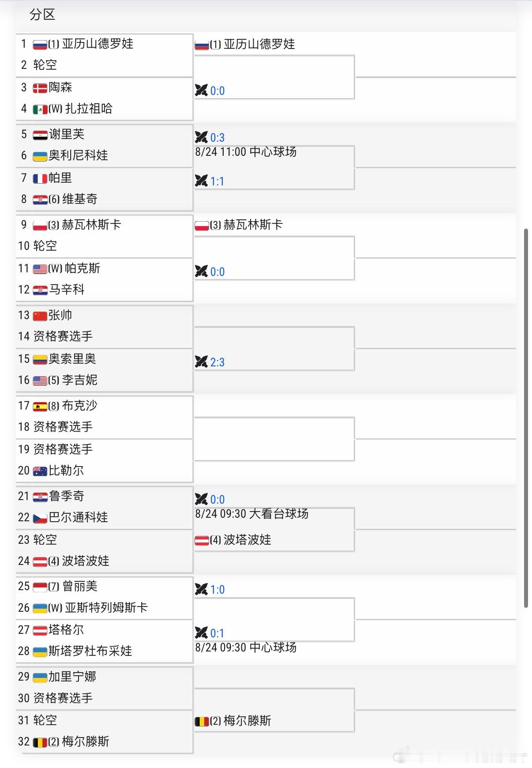
Task: Click the Chinese flag next to 张帅
Action: pyautogui.click(x=40, y=316)
